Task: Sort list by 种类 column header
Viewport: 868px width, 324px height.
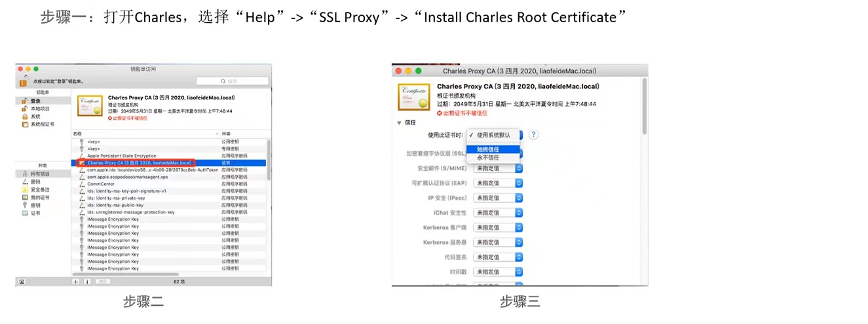Action: (x=244, y=134)
